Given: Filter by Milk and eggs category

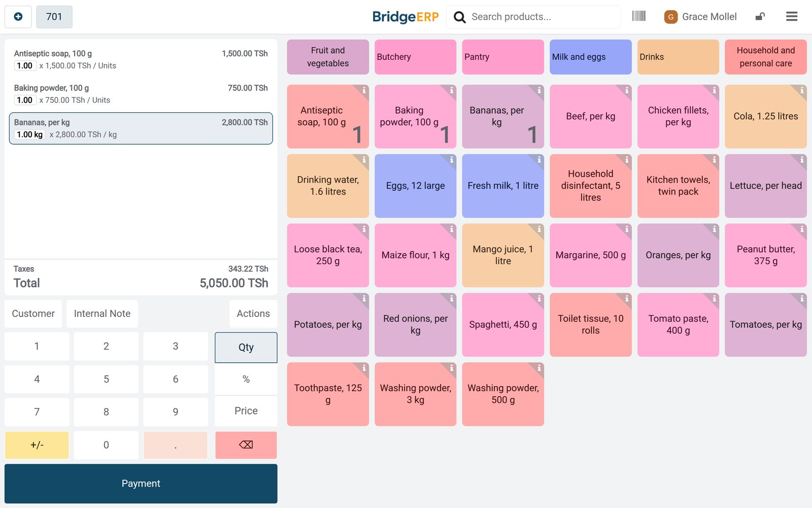Looking at the screenshot, I should (591, 57).
